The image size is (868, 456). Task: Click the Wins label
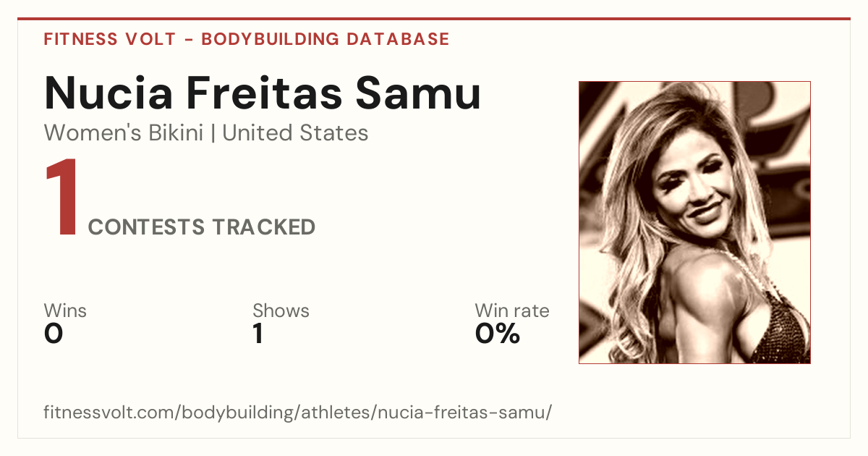tap(65, 311)
